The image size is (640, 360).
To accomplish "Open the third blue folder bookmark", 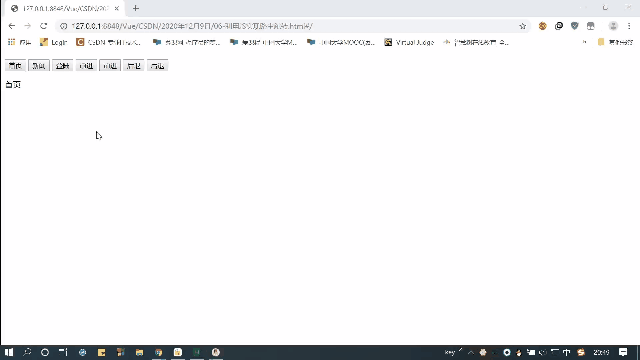I will 341,42.
